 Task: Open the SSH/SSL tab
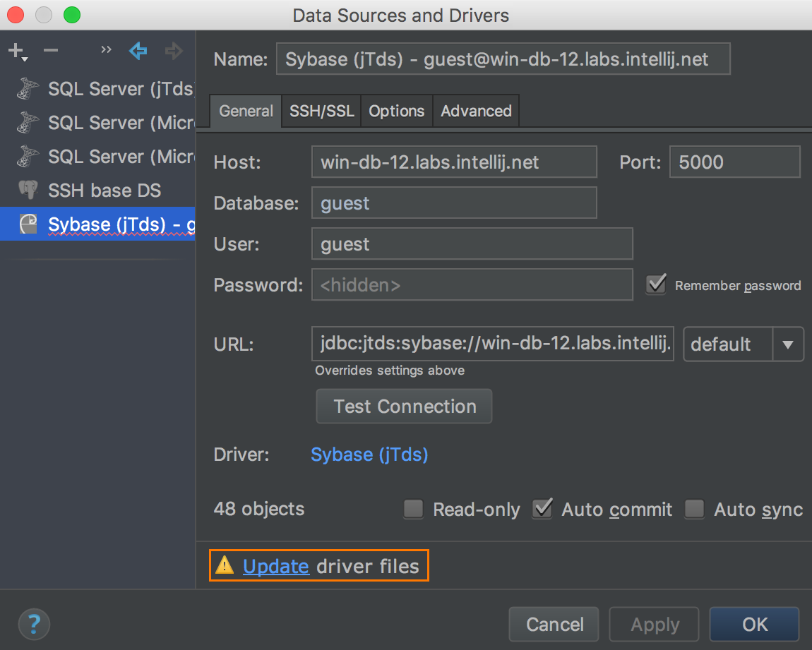pyautogui.click(x=321, y=111)
